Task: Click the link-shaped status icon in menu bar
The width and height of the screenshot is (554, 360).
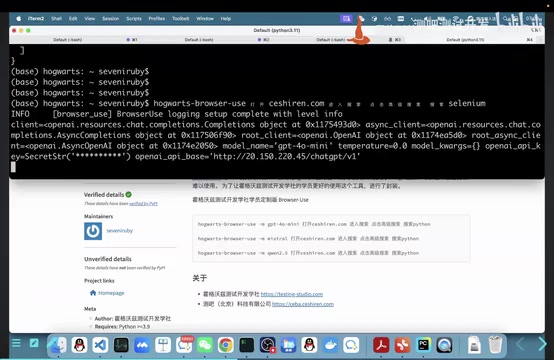Action: [x=387, y=19]
